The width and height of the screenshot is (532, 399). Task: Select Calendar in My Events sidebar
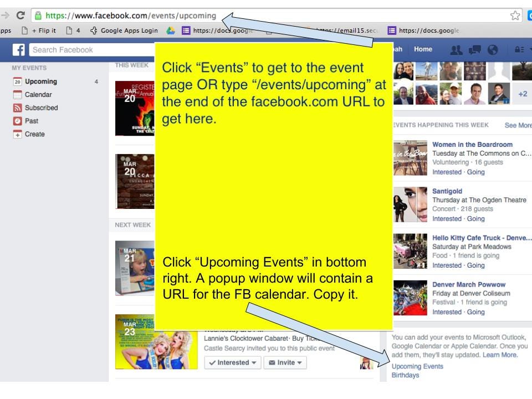(x=32, y=95)
